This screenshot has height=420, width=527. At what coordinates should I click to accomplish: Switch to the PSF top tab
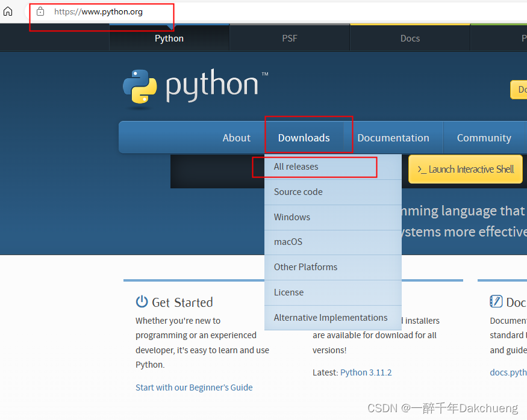[289, 38]
